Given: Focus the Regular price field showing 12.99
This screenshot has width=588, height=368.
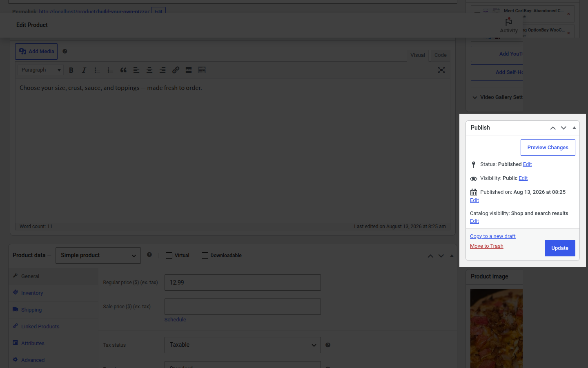Looking at the screenshot, I should click(x=243, y=283).
